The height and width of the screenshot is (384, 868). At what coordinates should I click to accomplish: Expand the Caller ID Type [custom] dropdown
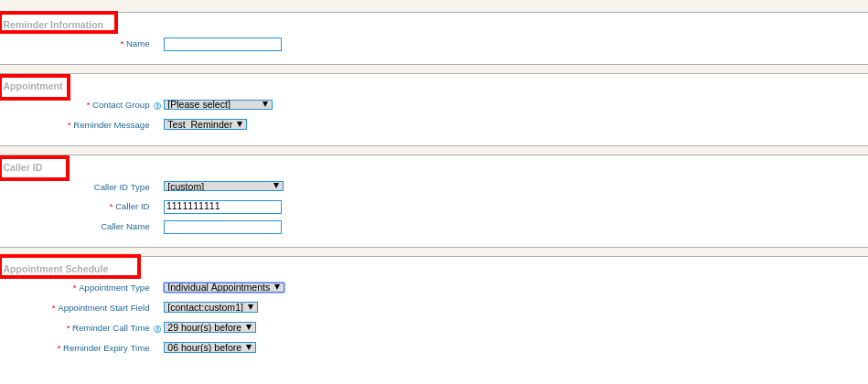pyautogui.click(x=224, y=186)
